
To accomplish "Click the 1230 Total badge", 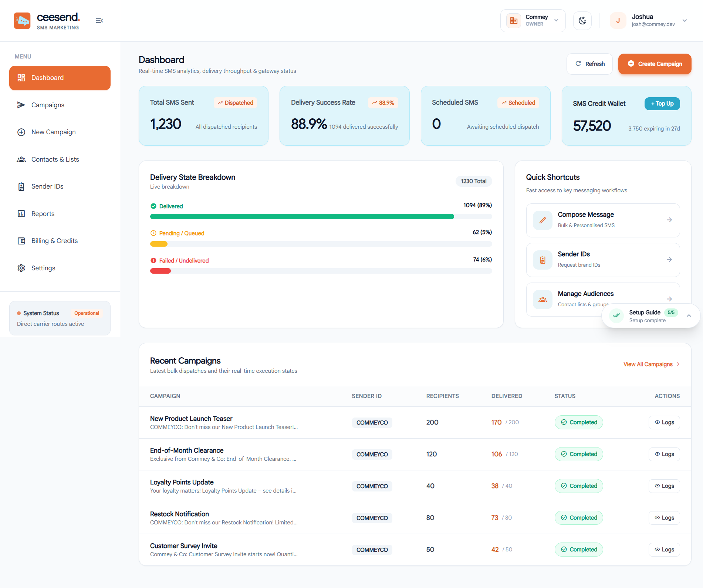I will point(474,181).
